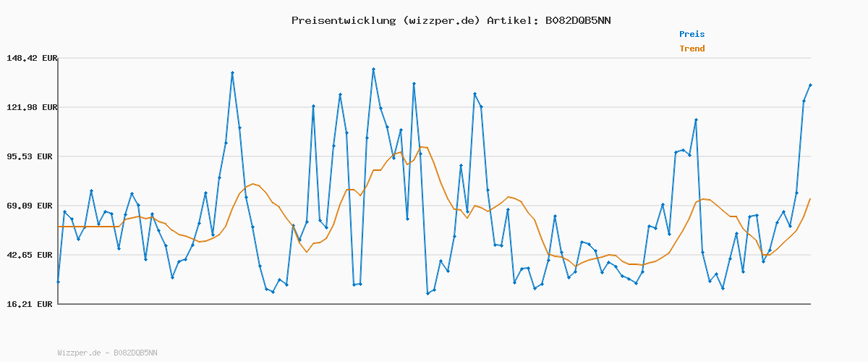Select the 148.42 EUR axis label
This screenshot has height=362, width=868.
pyautogui.click(x=31, y=58)
